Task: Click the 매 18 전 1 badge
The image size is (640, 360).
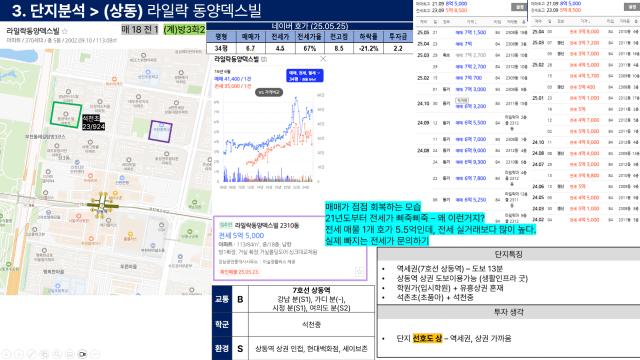Action: (x=140, y=30)
